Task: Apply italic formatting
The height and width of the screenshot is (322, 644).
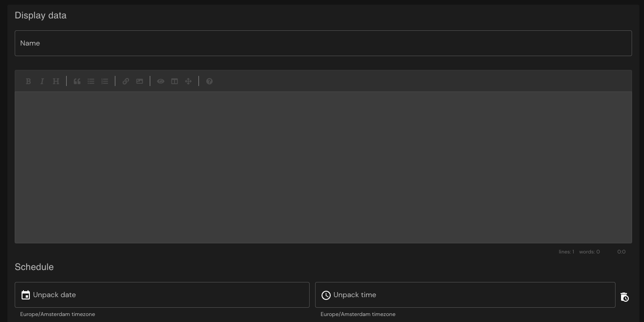Action: 42,81
